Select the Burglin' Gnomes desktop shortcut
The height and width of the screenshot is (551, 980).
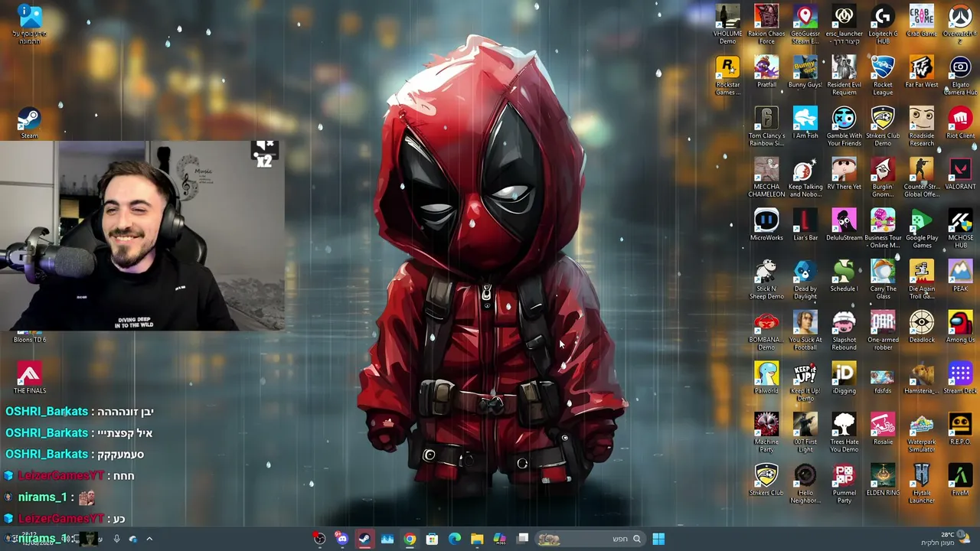click(x=883, y=177)
